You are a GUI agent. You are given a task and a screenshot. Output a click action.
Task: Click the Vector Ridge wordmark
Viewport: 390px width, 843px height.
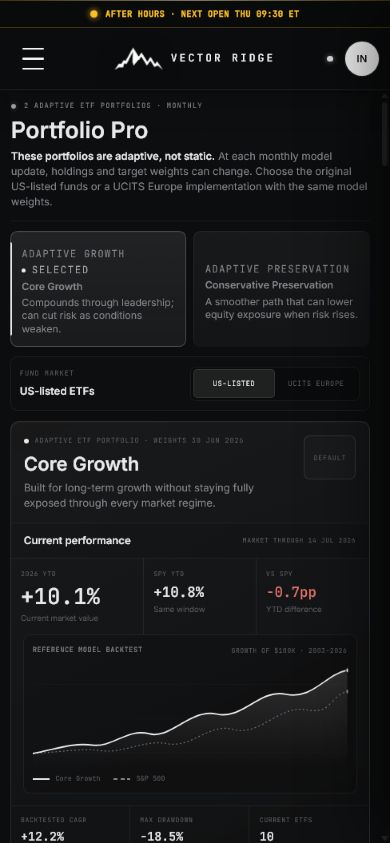[x=222, y=58]
